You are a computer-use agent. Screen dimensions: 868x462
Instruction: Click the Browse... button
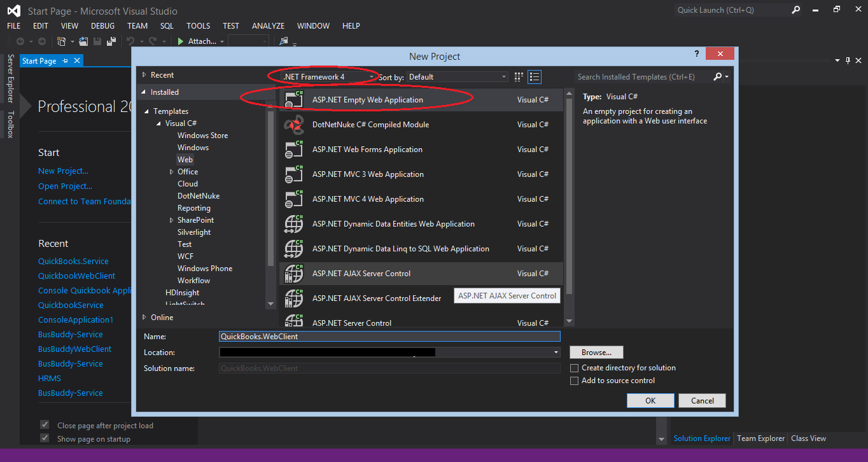pyautogui.click(x=596, y=352)
